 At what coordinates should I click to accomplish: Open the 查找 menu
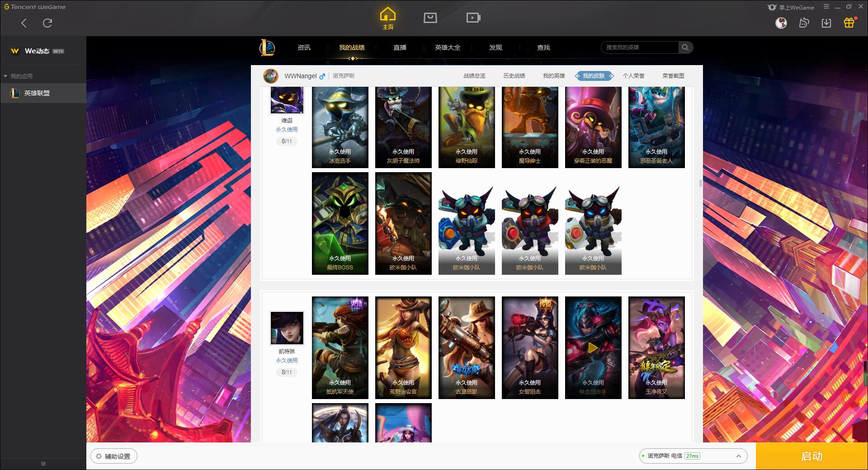tap(543, 47)
